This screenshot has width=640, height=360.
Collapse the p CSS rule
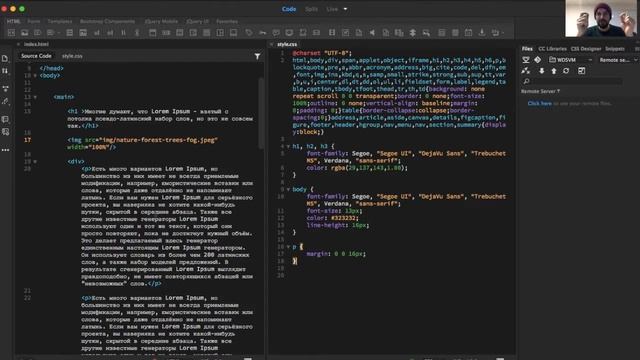tap(288, 247)
